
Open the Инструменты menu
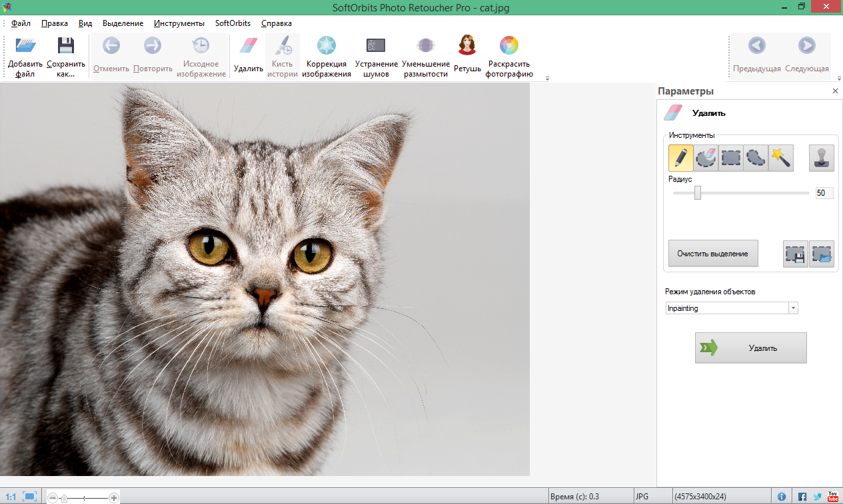(x=179, y=23)
